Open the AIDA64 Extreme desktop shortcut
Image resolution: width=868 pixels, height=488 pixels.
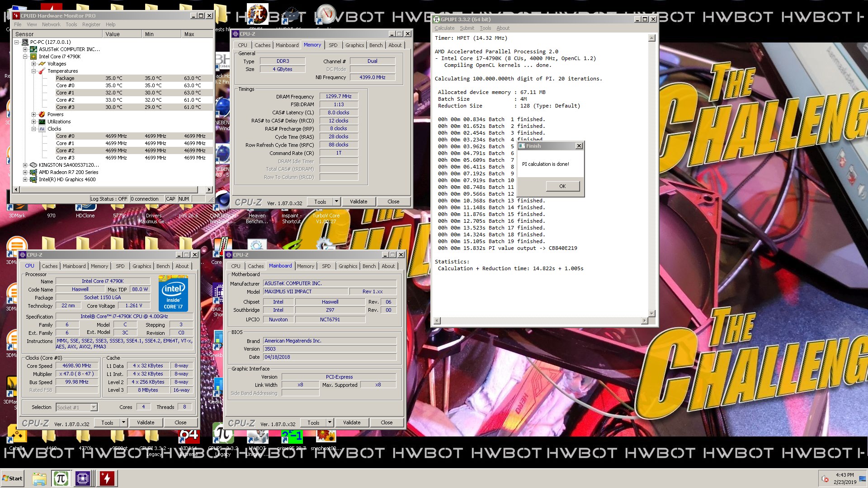click(x=189, y=443)
